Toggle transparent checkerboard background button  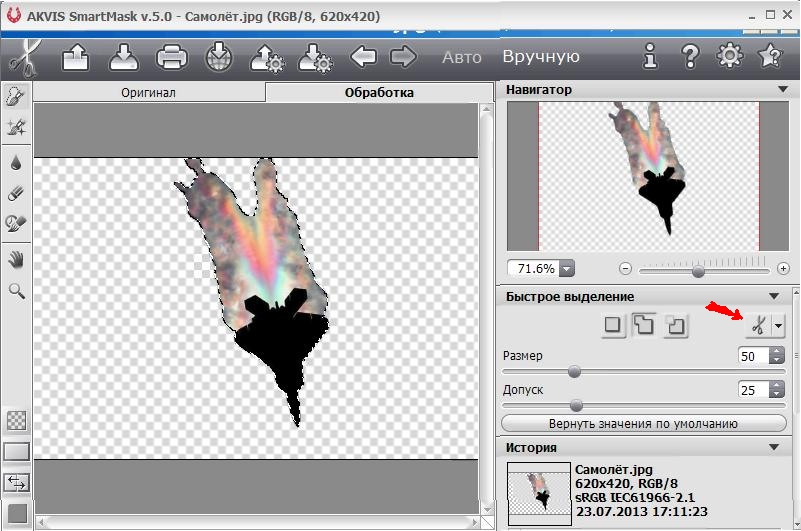(x=17, y=421)
